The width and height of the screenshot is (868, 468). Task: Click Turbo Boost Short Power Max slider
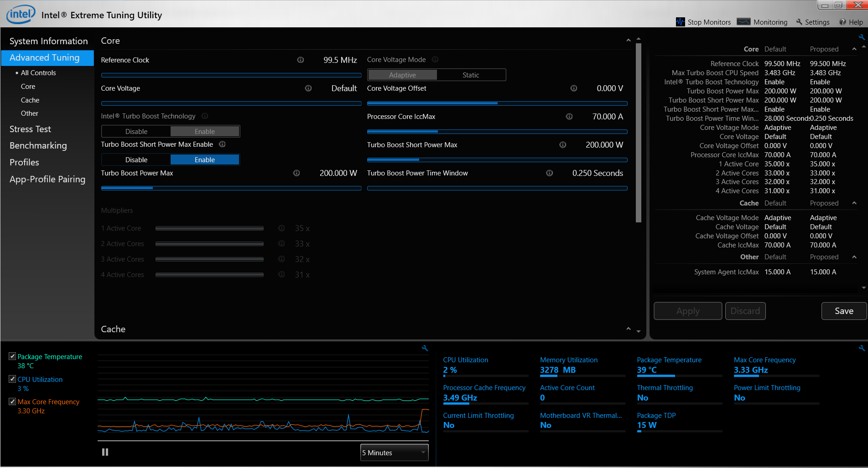(x=497, y=160)
